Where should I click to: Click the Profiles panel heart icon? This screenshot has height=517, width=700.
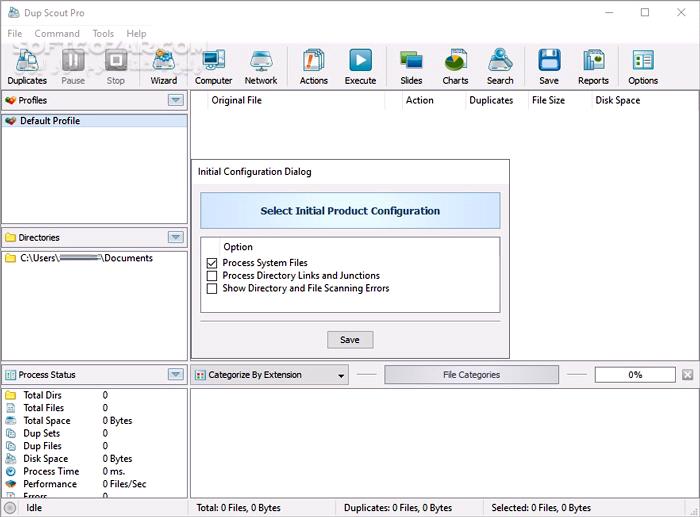(10, 100)
